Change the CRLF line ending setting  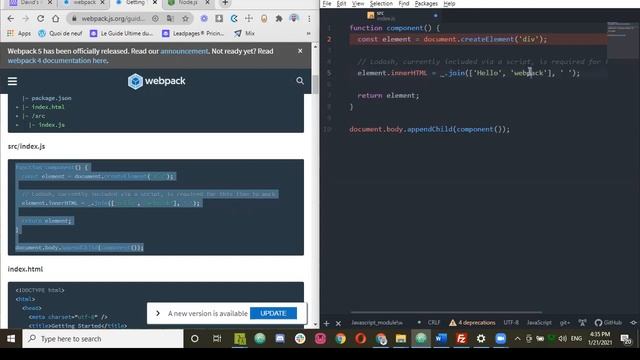[x=433, y=322]
